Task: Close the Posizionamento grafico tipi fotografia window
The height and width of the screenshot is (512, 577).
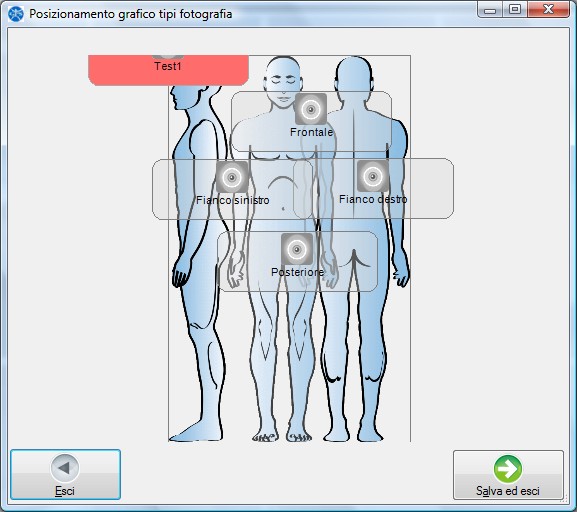Action: click(548, 9)
